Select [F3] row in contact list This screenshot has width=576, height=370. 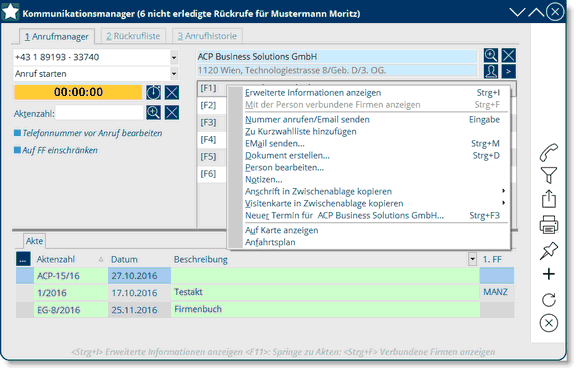click(x=212, y=122)
